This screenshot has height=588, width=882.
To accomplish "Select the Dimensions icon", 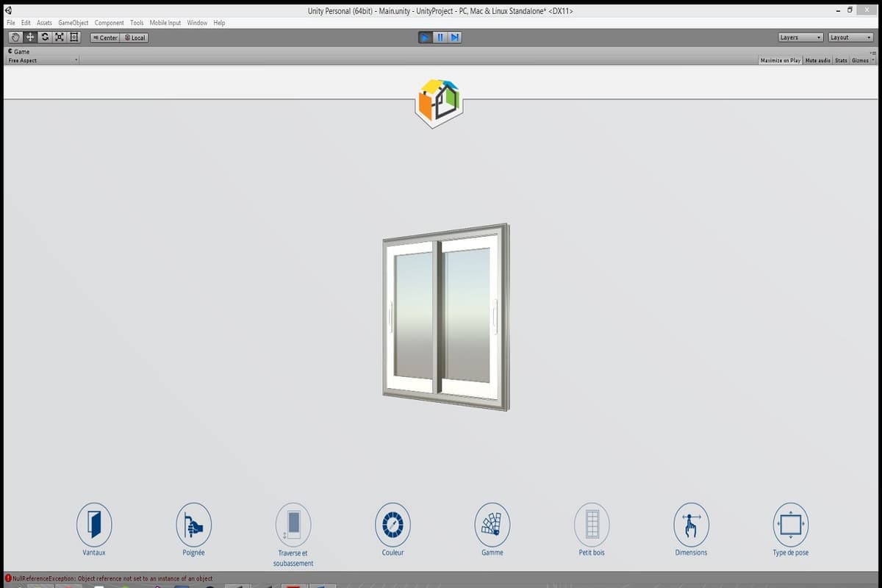I will point(691,525).
